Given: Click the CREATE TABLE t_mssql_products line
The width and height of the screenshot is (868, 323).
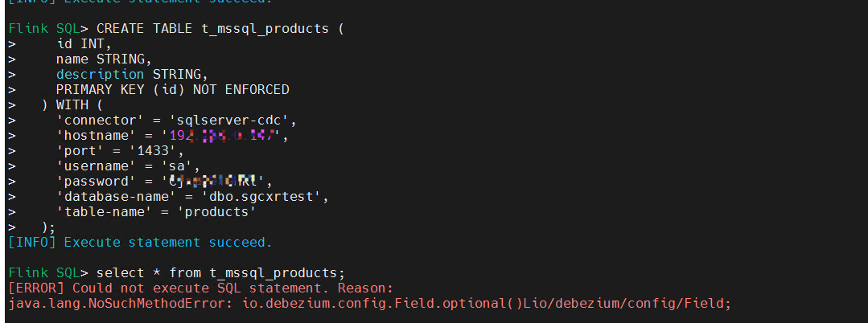Looking at the screenshot, I should tap(220, 28).
